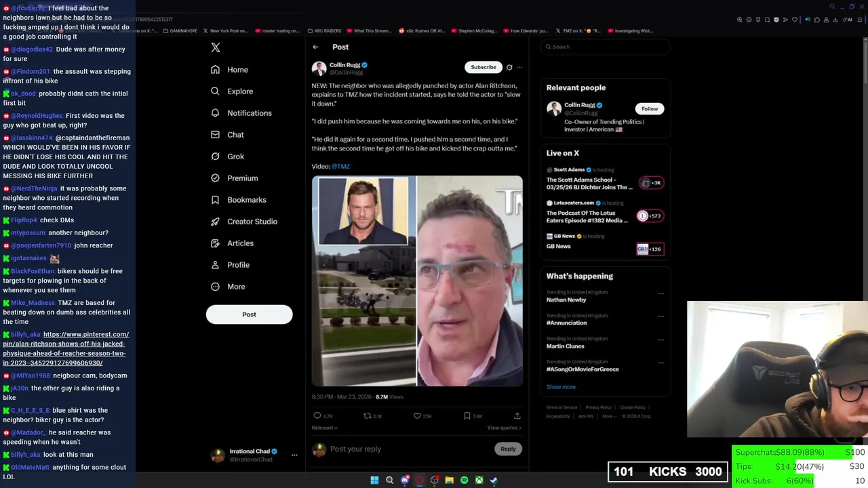Open the Terms of Service footer link

click(561, 407)
